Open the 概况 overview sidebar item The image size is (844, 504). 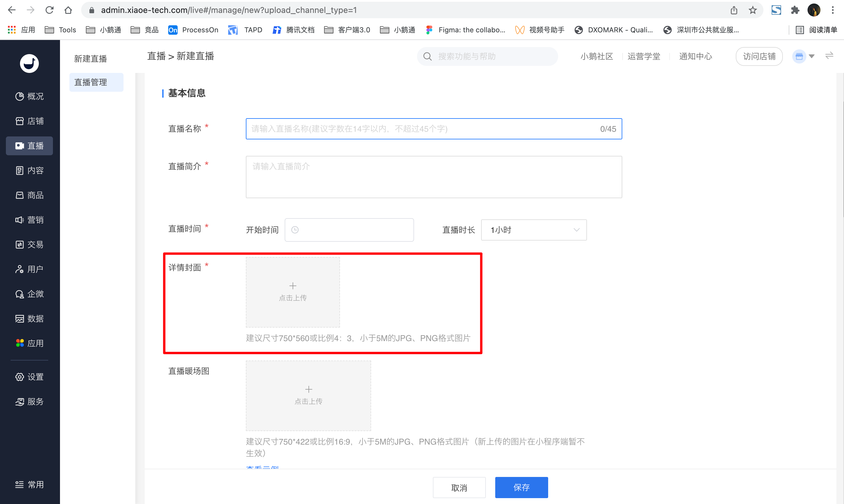pyautogui.click(x=29, y=96)
